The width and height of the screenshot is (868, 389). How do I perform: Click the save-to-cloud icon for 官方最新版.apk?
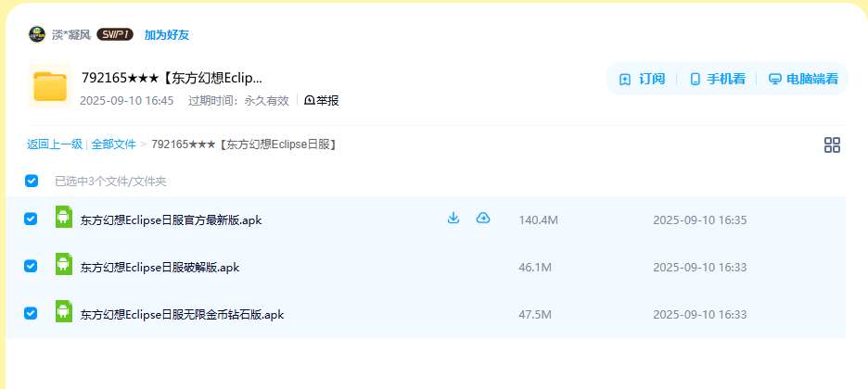click(x=483, y=219)
